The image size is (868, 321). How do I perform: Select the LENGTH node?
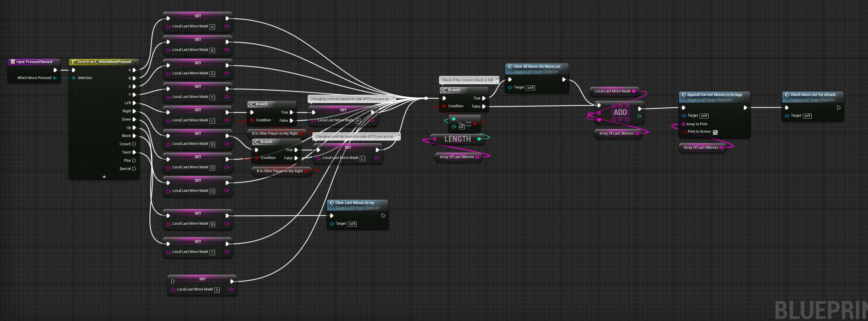point(457,139)
